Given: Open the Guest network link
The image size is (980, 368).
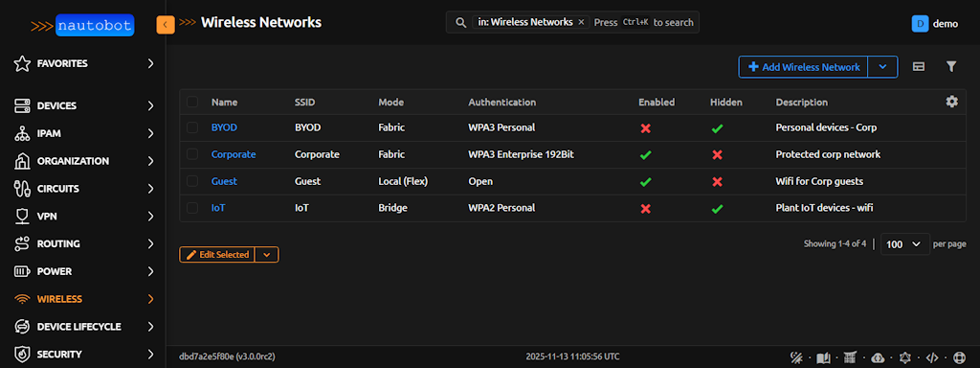Looking at the screenshot, I should [x=224, y=181].
